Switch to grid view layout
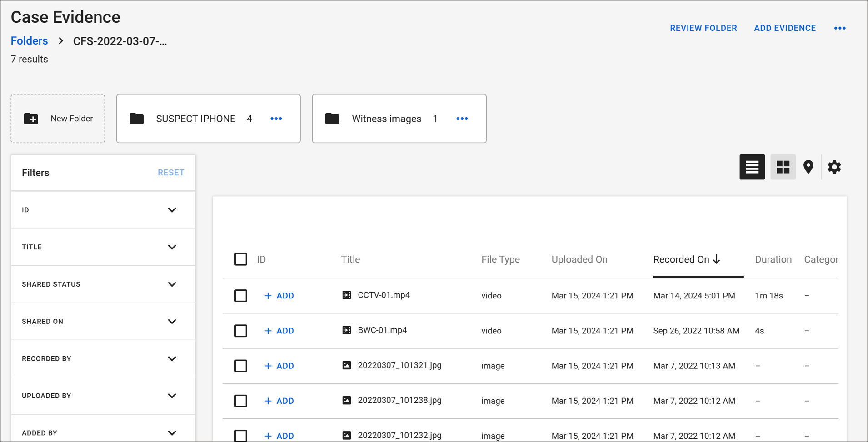Image resolution: width=868 pixels, height=442 pixels. [783, 167]
